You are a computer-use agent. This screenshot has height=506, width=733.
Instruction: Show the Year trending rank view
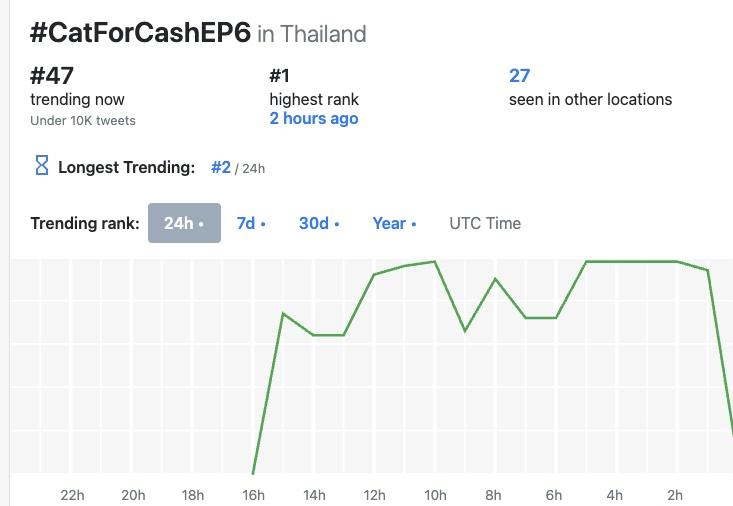pos(394,223)
